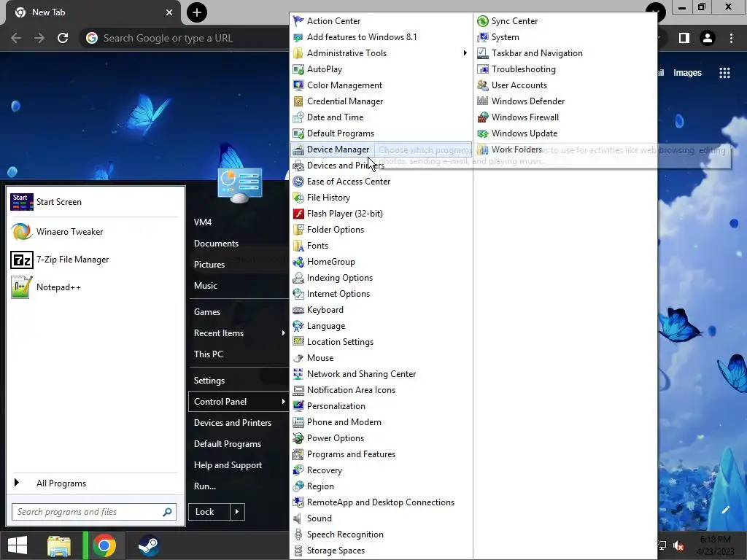Click the Mouse icon in the list

[298, 358]
